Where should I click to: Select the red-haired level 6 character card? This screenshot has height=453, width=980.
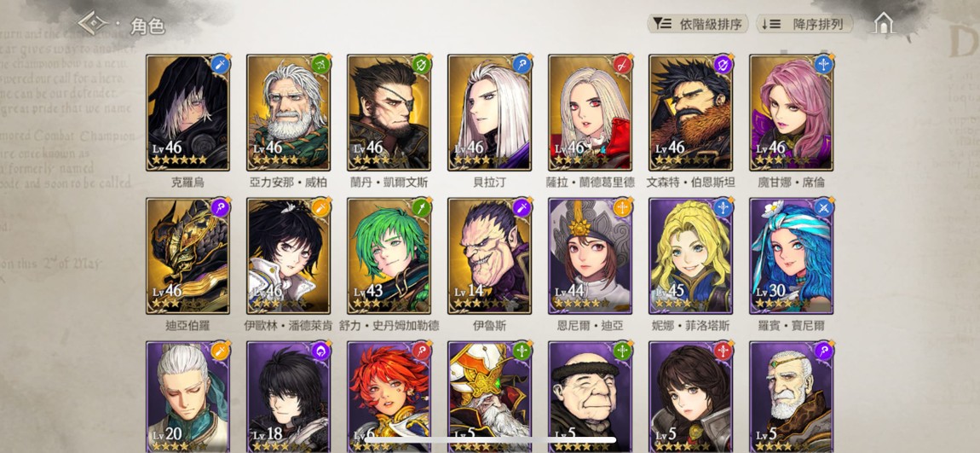(389, 397)
